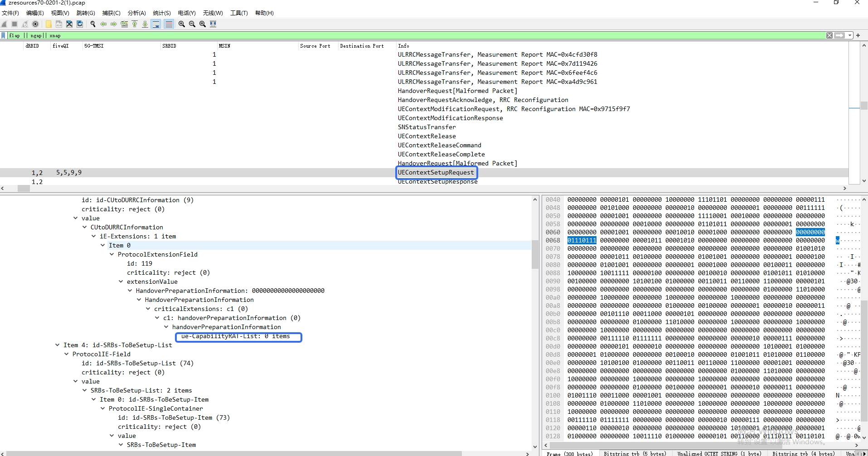Open the 统计(S) menu
Image resolution: width=868 pixels, height=456 pixels.
(x=162, y=13)
